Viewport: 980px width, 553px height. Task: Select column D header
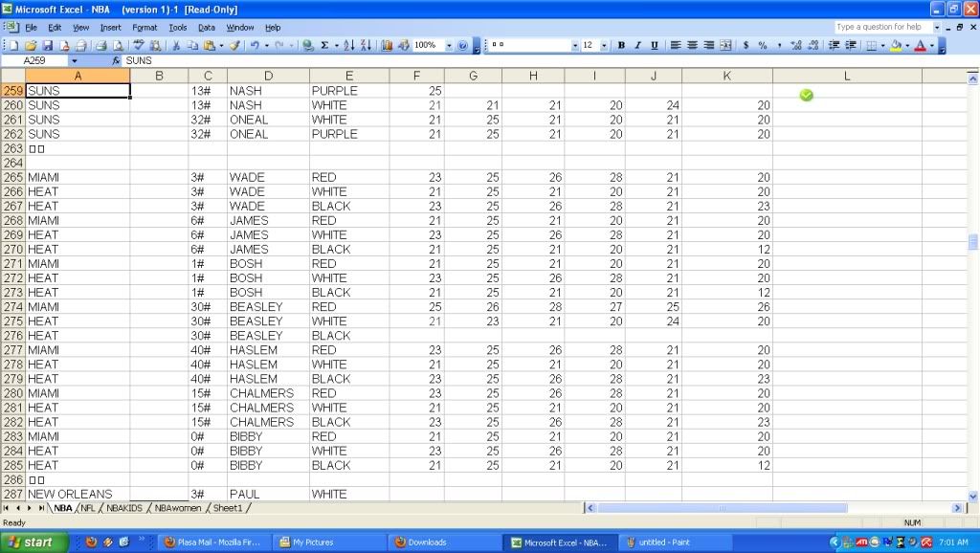pyautogui.click(x=268, y=76)
